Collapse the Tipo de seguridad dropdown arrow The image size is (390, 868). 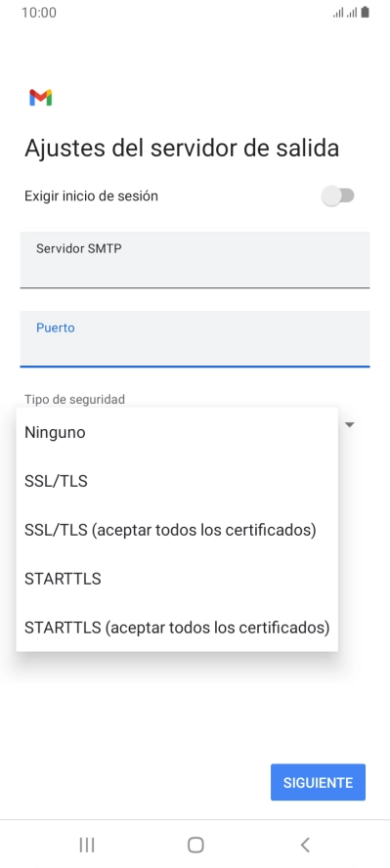tap(350, 425)
